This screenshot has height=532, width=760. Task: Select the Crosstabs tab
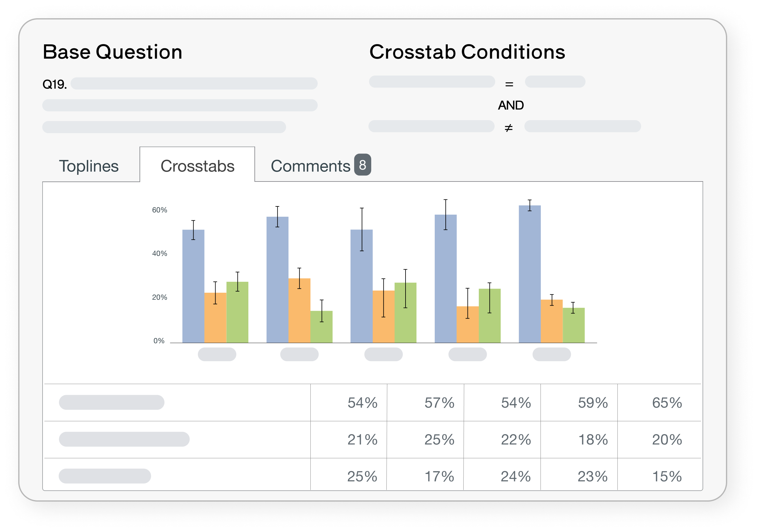click(x=197, y=166)
